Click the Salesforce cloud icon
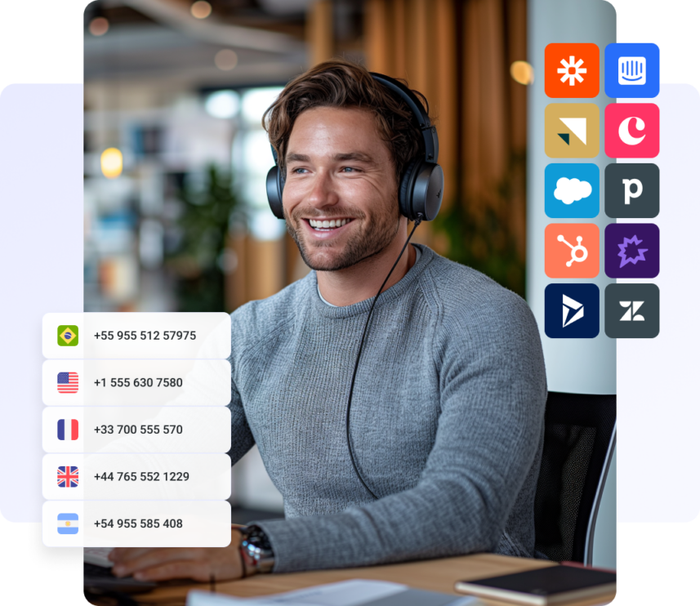The width and height of the screenshot is (700, 606). point(572,191)
